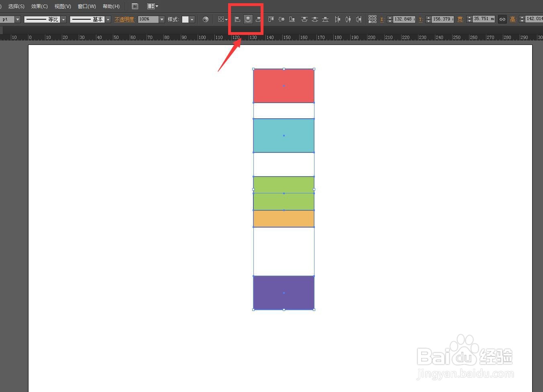Click vertical align center icon
The width and height of the screenshot is (543, 392).
pos(282,19)
